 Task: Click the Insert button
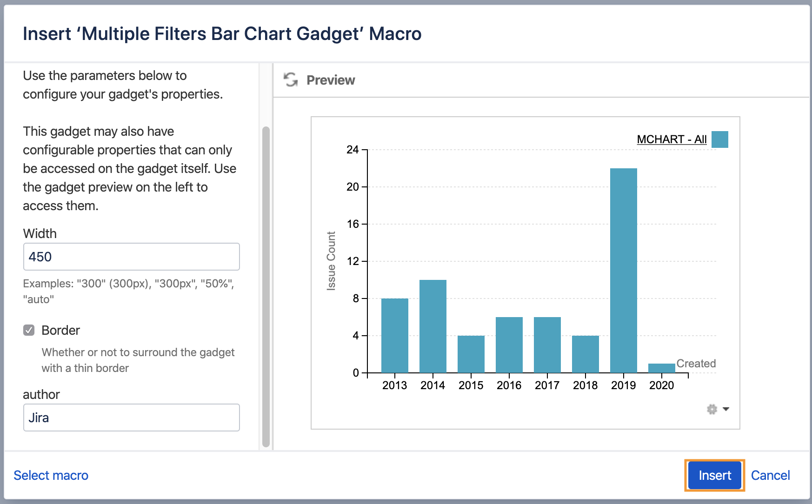(x=714, y=475)
